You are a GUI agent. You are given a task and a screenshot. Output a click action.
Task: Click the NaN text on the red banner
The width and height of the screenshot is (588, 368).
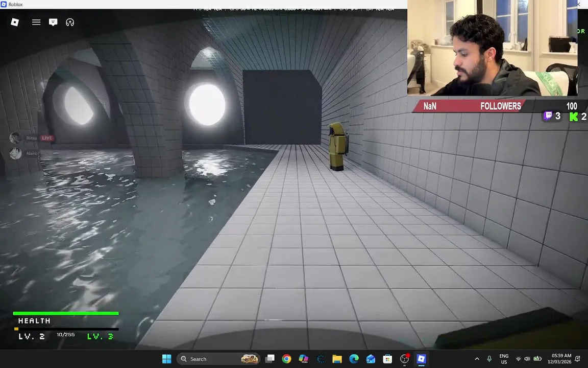click(x=430, y=106)
